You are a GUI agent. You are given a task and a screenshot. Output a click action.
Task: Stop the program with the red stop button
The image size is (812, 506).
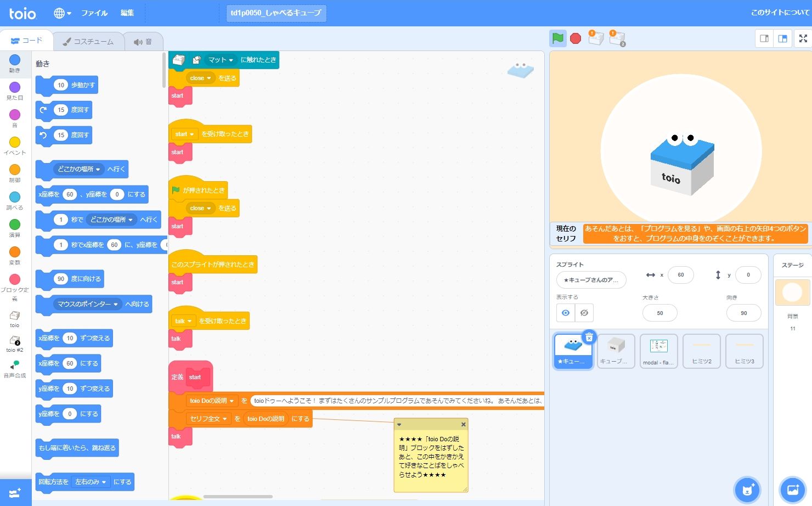click(576, 38)
